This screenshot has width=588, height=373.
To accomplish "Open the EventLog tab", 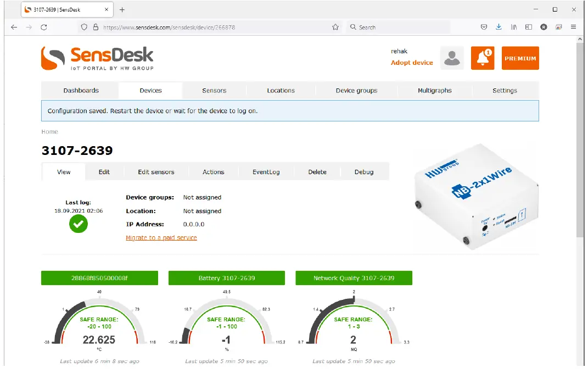I will 266,172.
